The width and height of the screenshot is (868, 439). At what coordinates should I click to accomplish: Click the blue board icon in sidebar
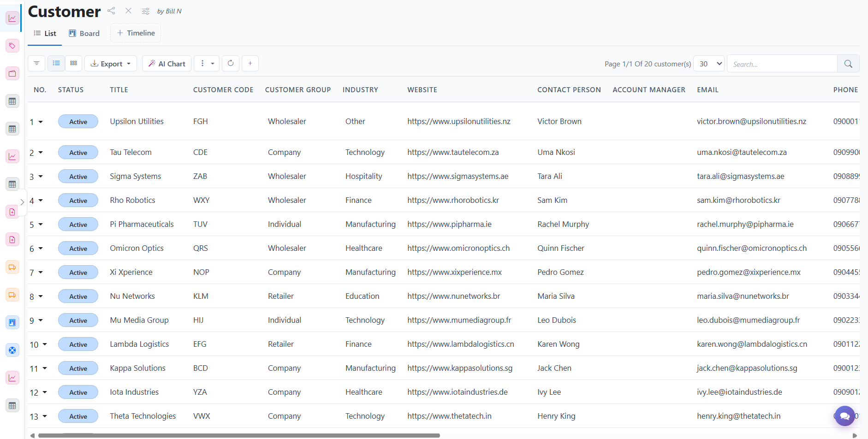pyautogui.click(x=12, y=322)
